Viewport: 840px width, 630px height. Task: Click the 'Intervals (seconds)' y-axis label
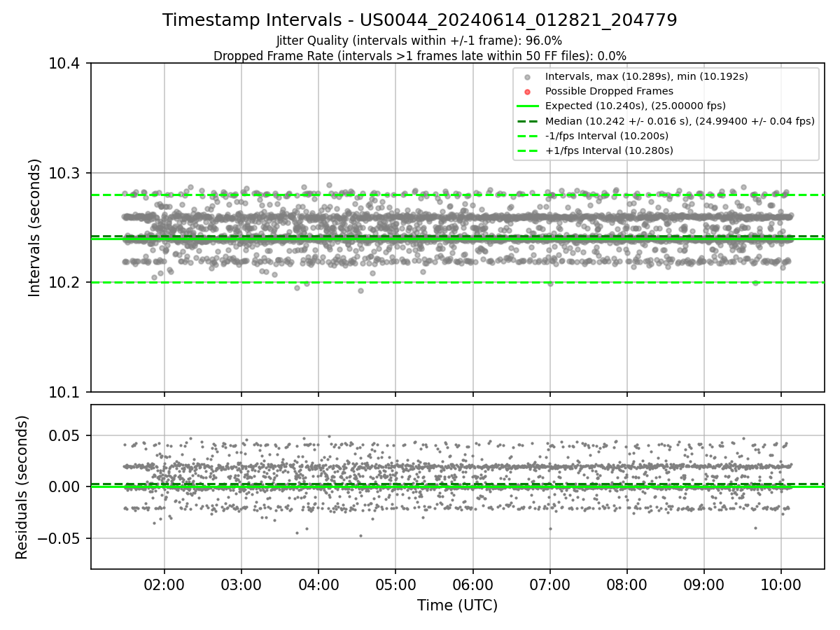tap(35, 227)
